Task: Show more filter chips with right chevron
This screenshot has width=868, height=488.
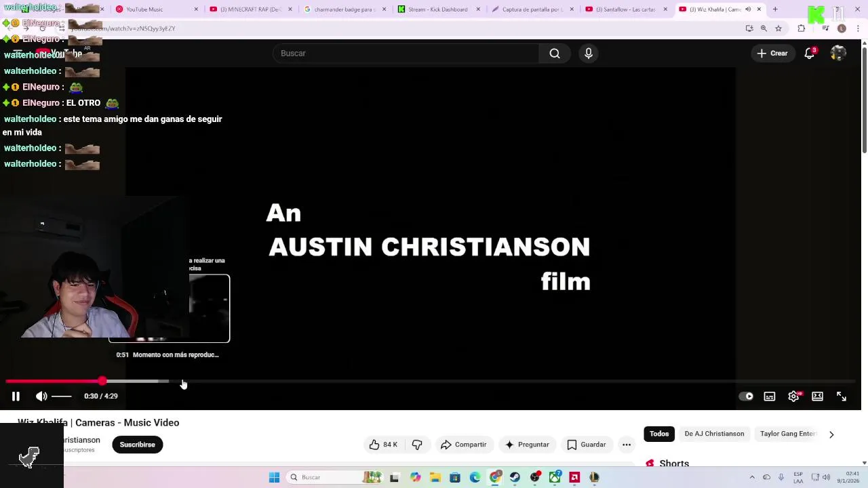Action: point(831,434)
